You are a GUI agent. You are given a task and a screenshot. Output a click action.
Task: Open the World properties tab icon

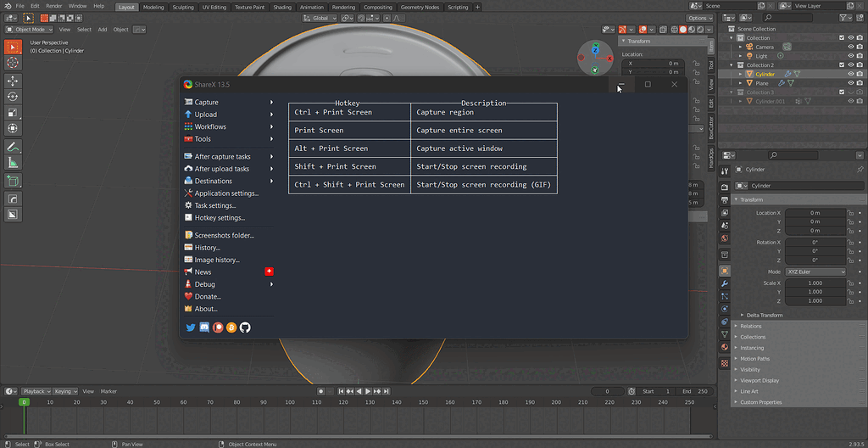[725, 238]
